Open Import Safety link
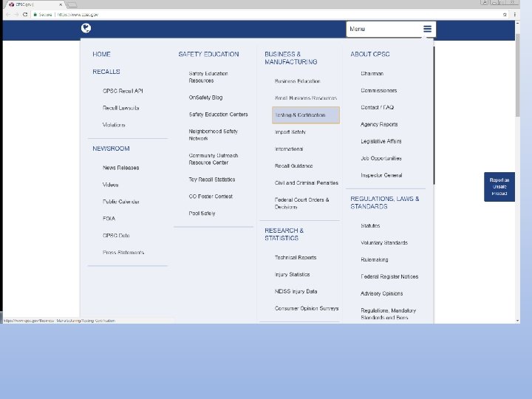Image resolution: width=532 pixels, height=399 pixels. [290, 132]
